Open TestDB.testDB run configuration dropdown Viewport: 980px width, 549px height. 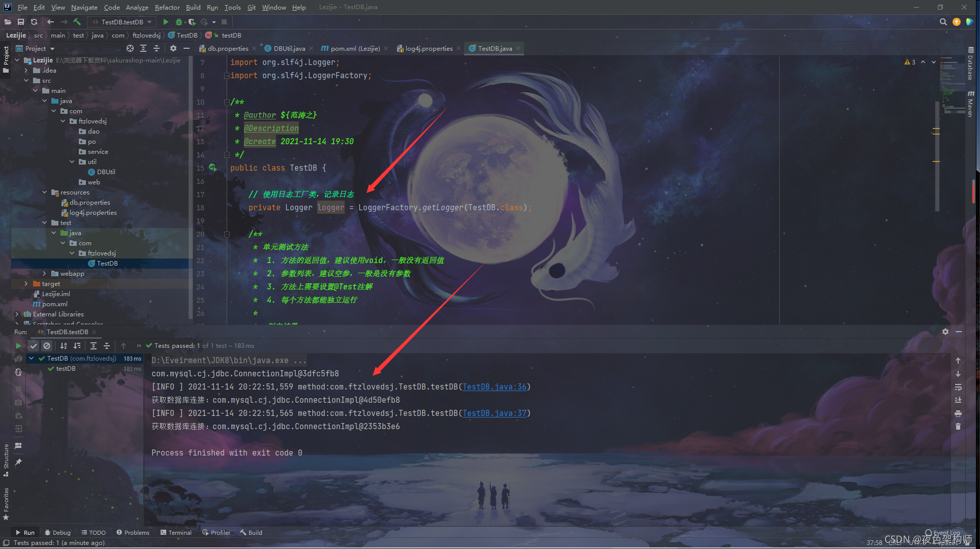point(122,22)
